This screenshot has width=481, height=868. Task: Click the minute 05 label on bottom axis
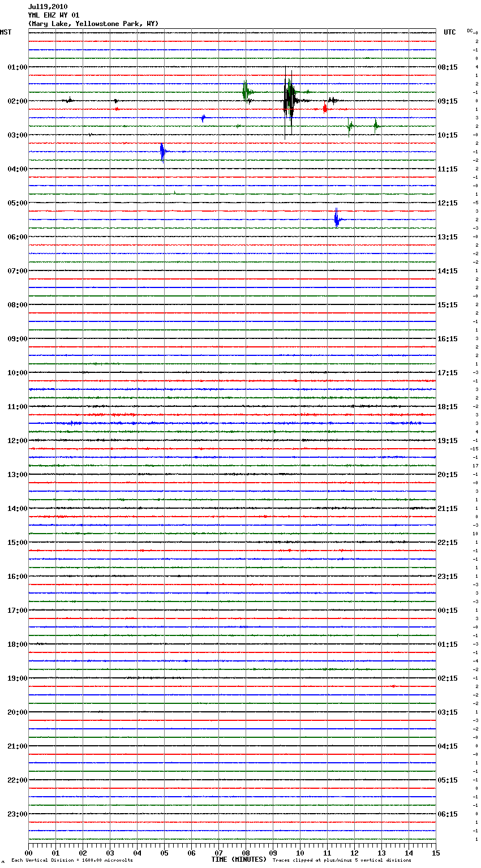pos(164,853)
